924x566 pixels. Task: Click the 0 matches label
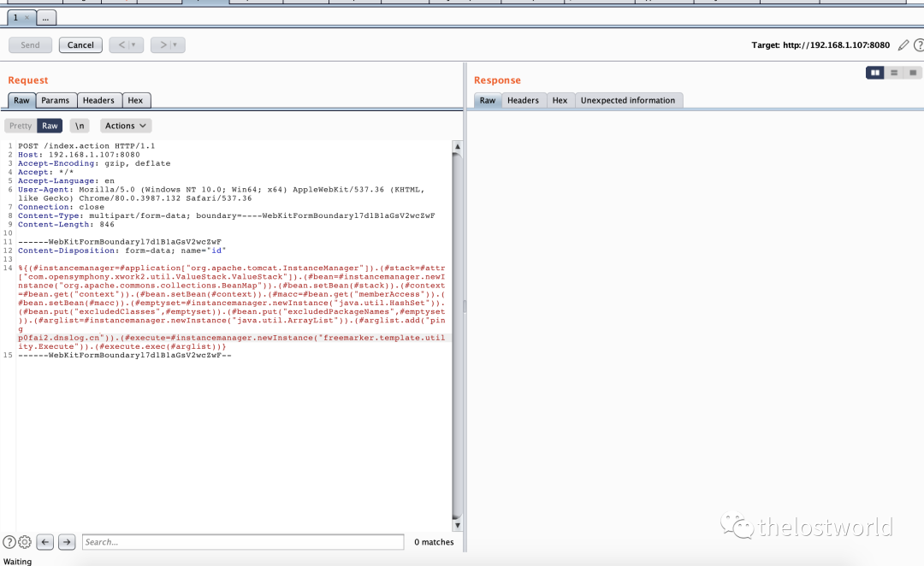pos(434,542)
